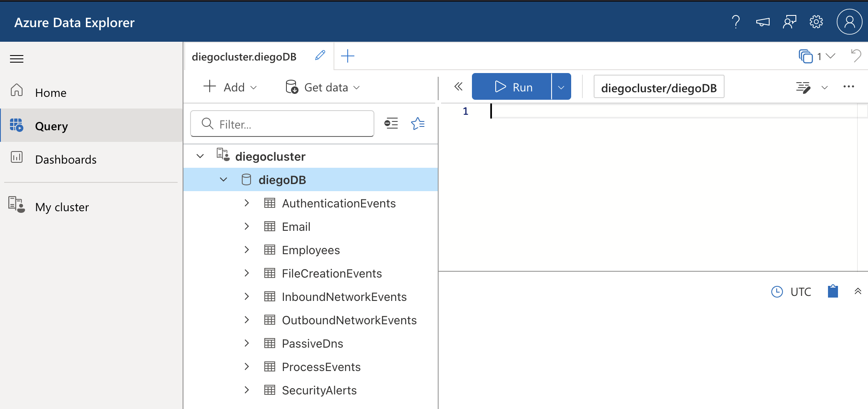
Task: Select the diegoDB database row
Action: 311,179
